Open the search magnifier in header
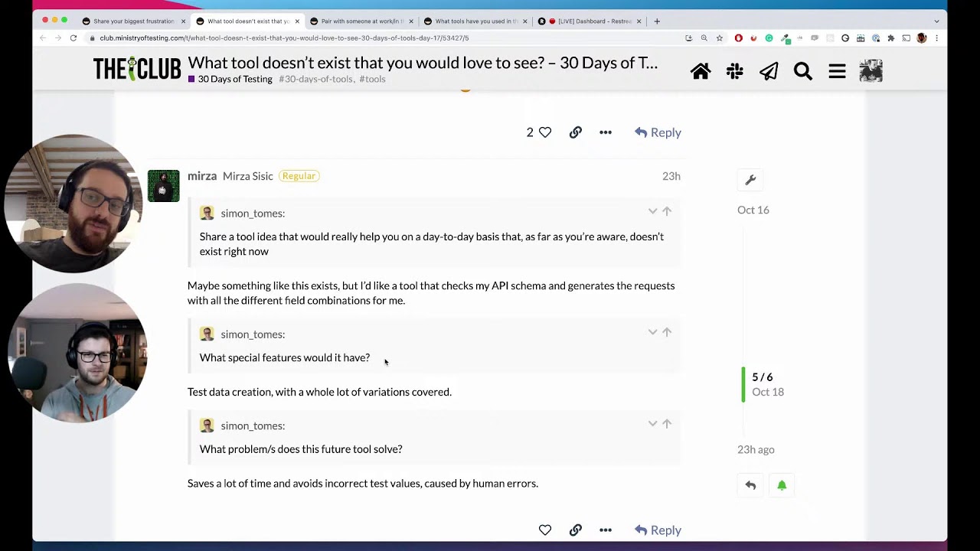The height and width of the screenshot is (551, 980). click(802, 71)
